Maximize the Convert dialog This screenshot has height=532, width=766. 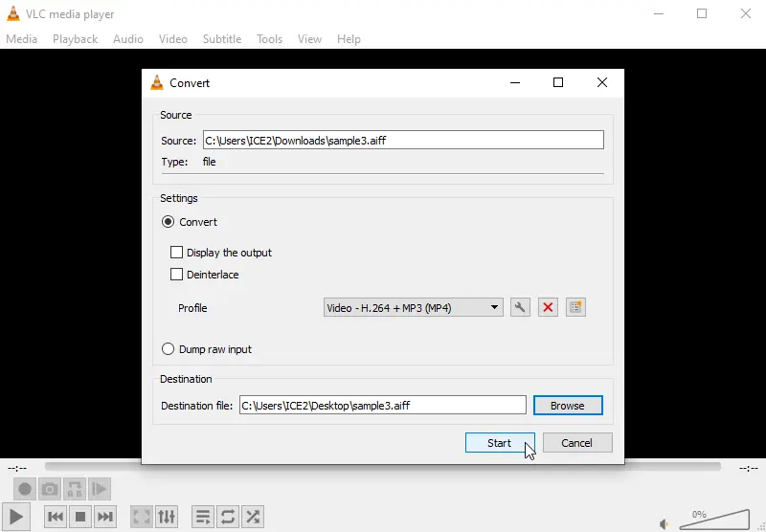[558, 82]
